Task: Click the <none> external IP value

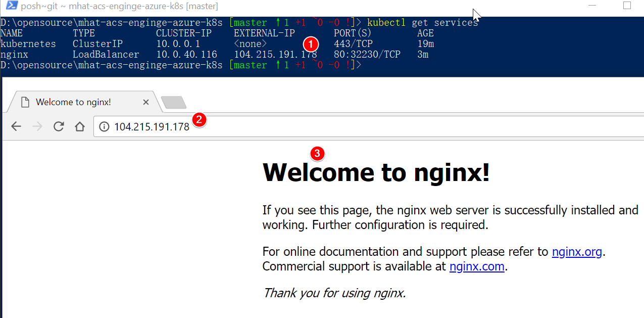Action: coord(251,44)
